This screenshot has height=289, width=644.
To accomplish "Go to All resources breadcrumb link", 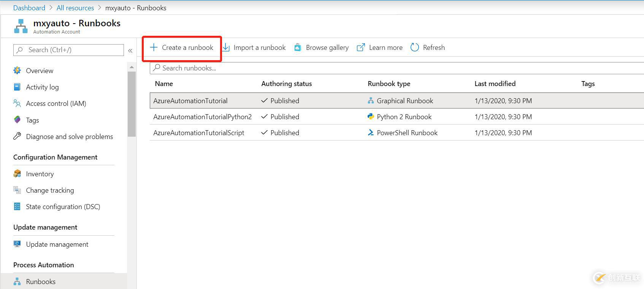I will [x=75, y=8].
